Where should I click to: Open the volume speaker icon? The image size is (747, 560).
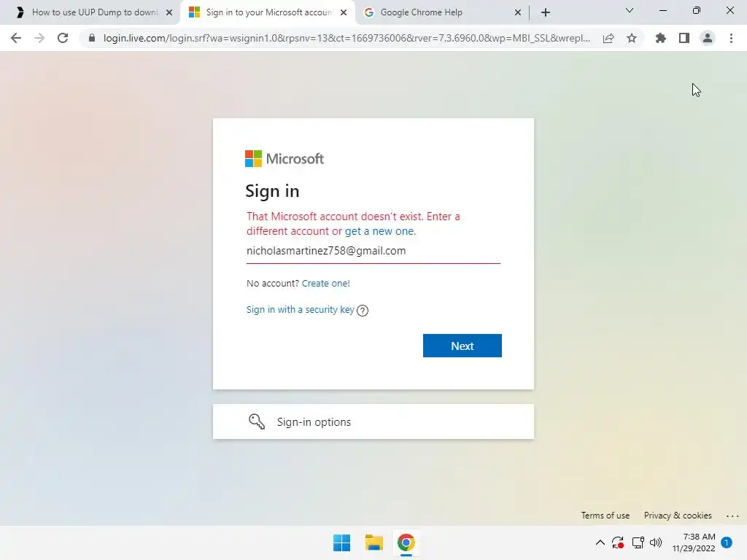tap(656, 542)
